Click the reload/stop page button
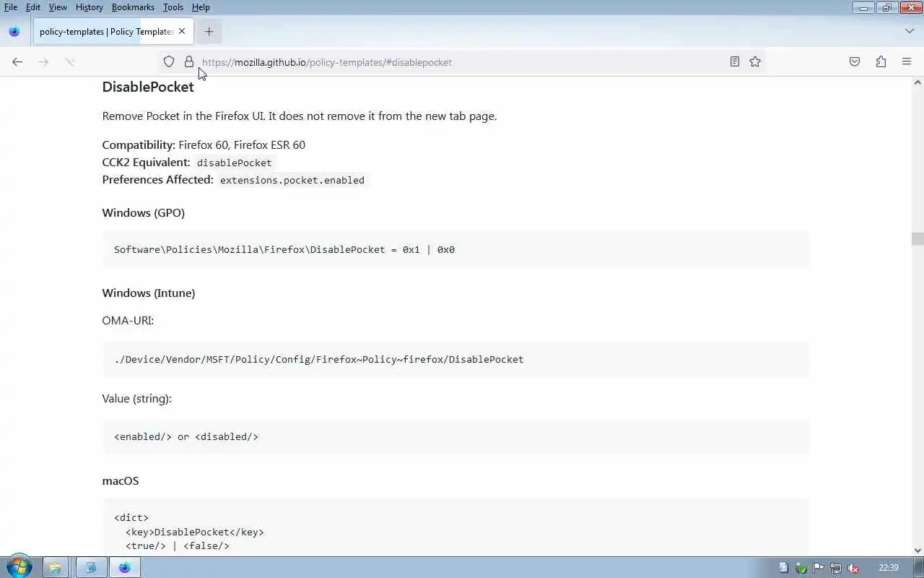Screen dimensions: 924x578 [x=70, y=62]
